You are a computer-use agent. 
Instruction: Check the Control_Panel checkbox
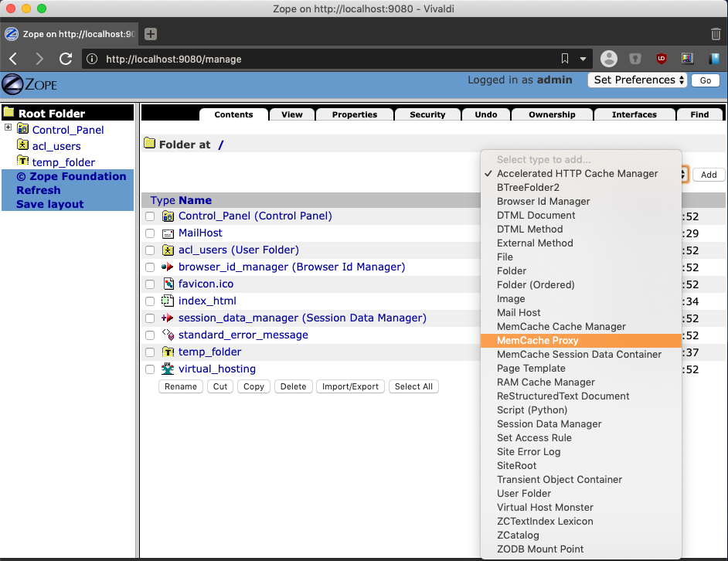tap(149, 216)
